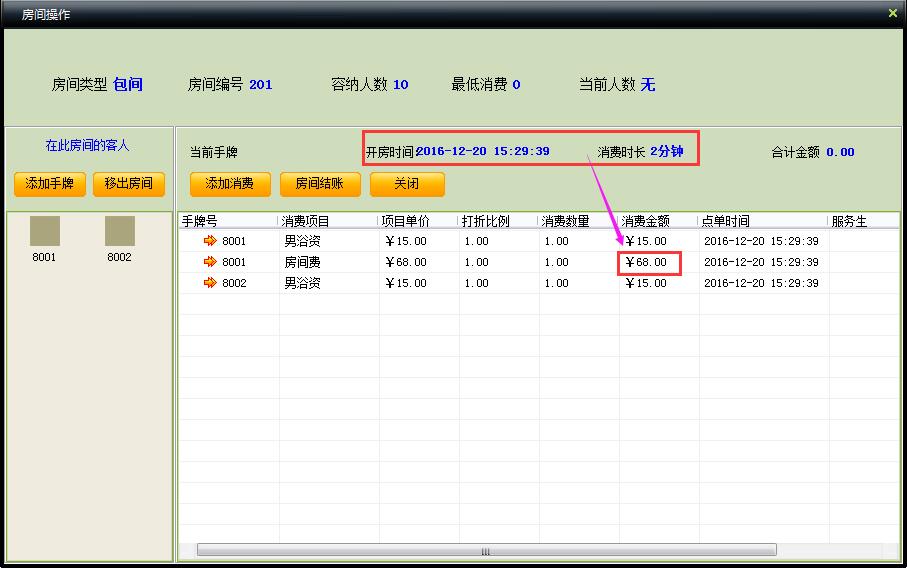Click the 开房时间 date value
Image resolution: width=907 pixels, height=568 pixels.
[482, 151]
